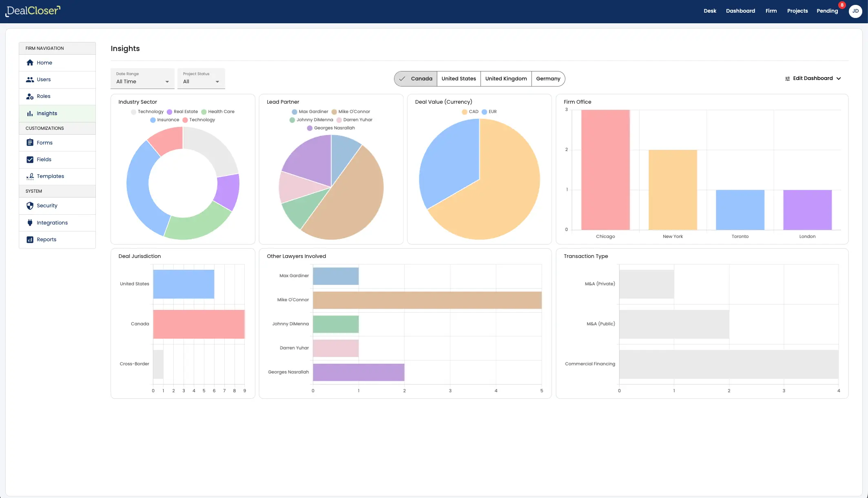Viewport: 868px width, 498px height.
Task: Expand the Edit Dashboard menu
Action: point(813,78)
